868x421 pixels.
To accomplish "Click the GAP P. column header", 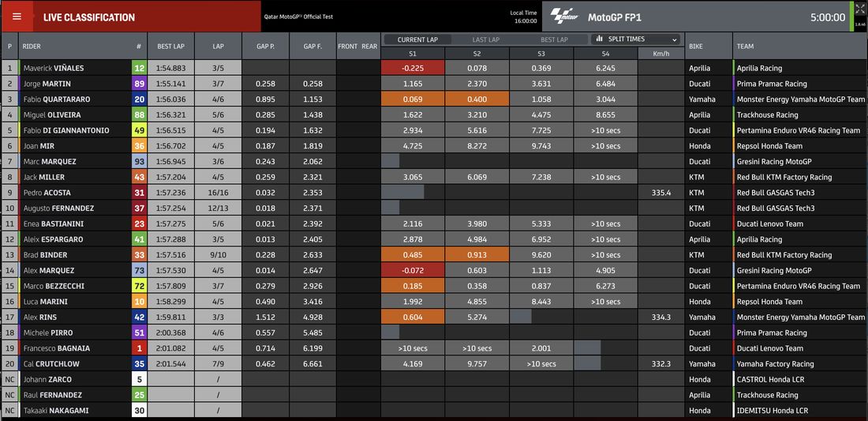I will click(266, 47).
